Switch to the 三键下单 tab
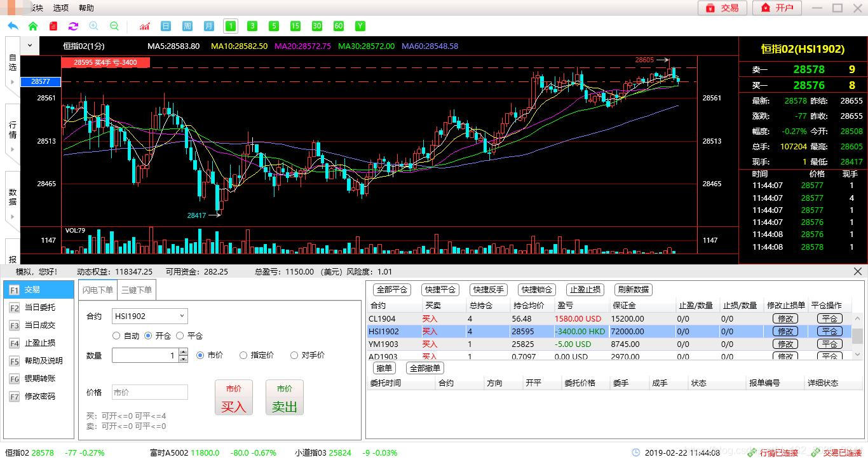 coord(137,290)
